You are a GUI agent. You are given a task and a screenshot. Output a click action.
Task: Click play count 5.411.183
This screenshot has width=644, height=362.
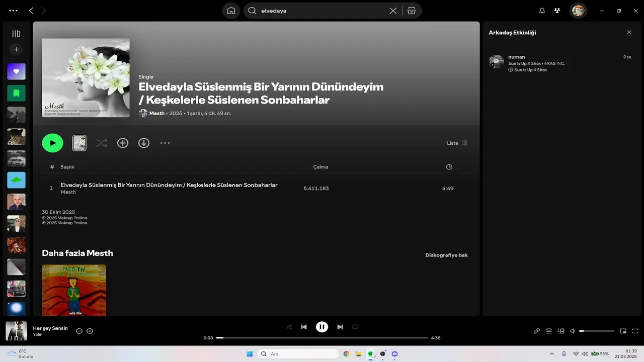click(x=316, y=189)
